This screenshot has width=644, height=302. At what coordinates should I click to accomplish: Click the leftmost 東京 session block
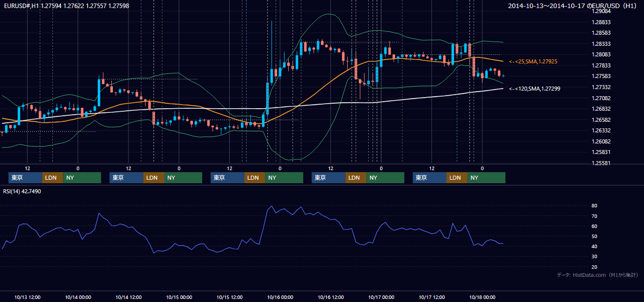point(25,178)
